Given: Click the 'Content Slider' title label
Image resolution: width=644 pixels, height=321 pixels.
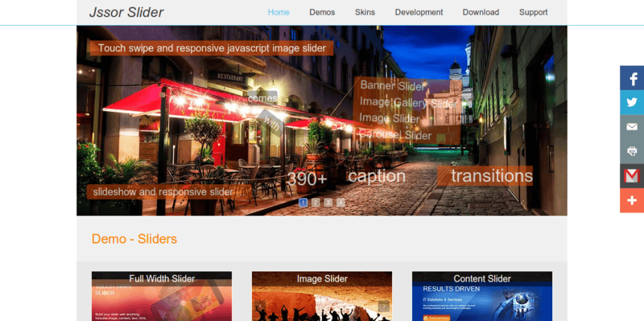Looking at the screenshot, I should pos(482,278).
